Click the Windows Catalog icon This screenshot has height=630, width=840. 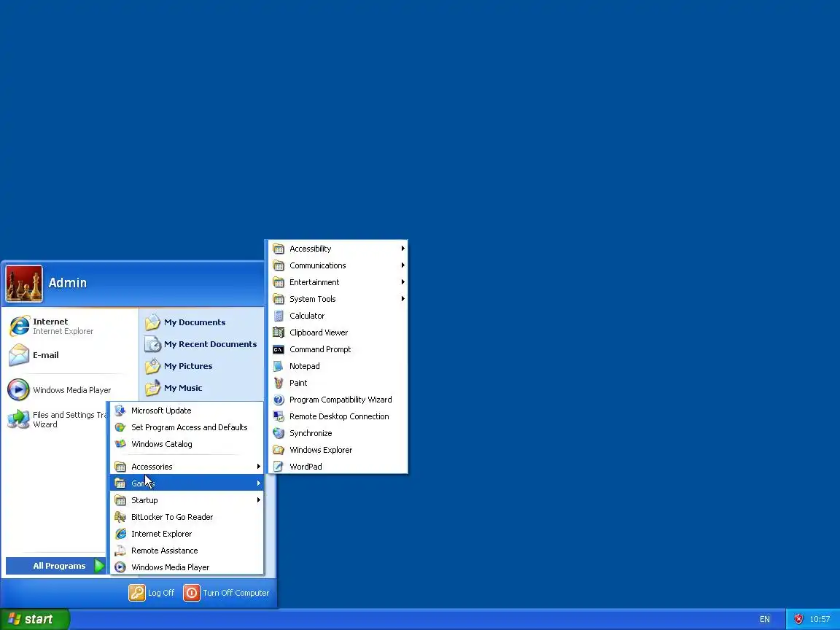click(x=120, y=444)
